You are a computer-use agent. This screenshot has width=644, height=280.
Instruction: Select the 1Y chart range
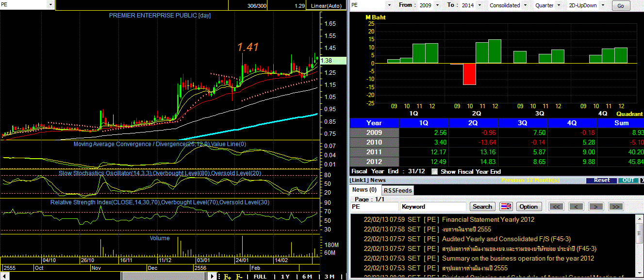tap(286, 277)
